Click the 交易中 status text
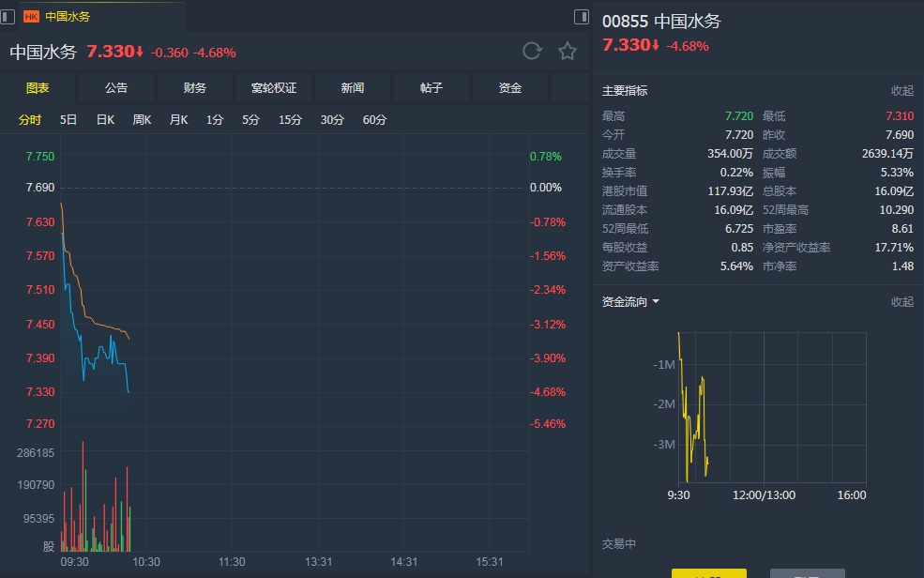924x578 pixels. [619, 544]
